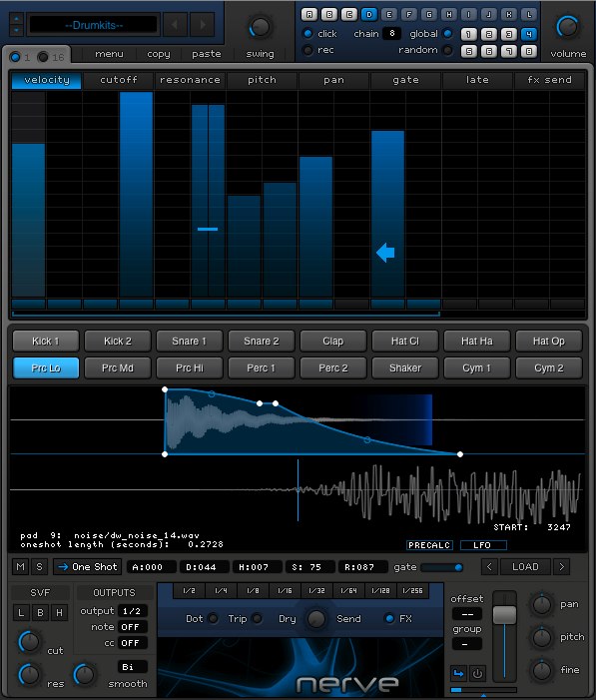
Task: Open the output 1/2 selector
Action: [x=132, y=611]
